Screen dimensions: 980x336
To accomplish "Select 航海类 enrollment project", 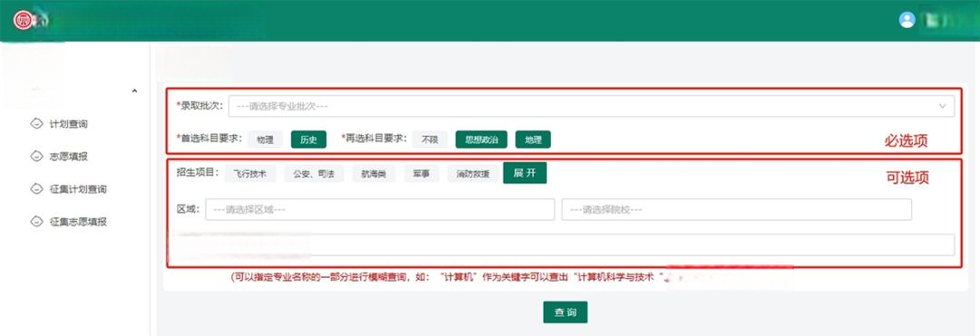I will [374, 173].
